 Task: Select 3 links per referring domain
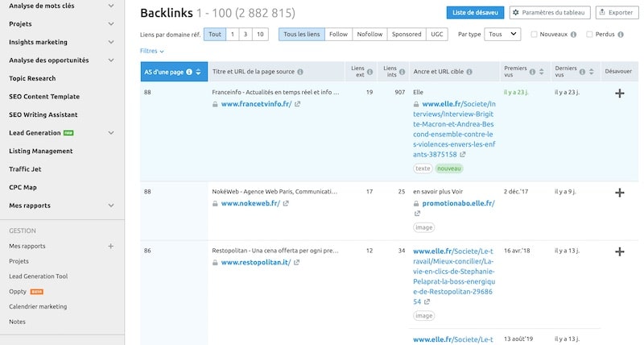pyautogui.click(x=246, y=34)
